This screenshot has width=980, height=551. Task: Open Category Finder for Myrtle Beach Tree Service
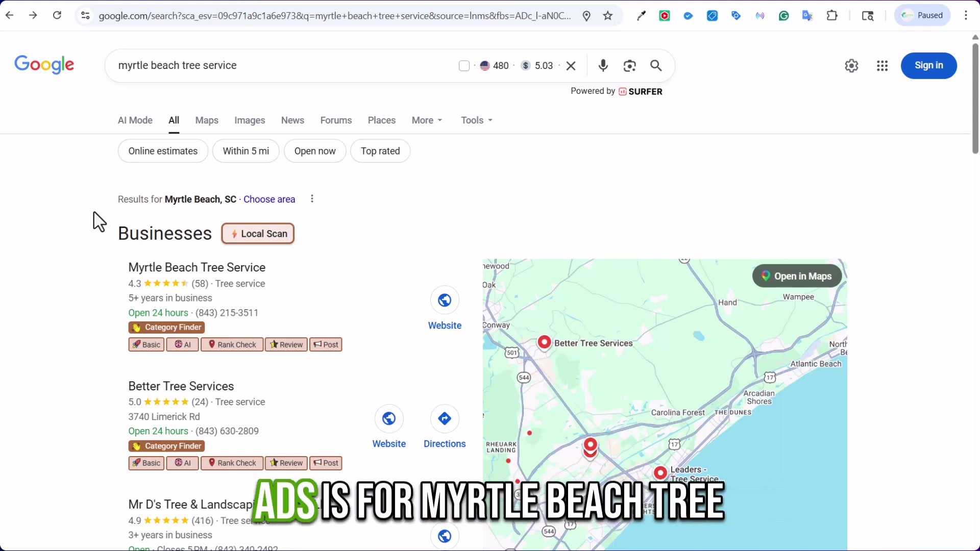coord(166,328)
